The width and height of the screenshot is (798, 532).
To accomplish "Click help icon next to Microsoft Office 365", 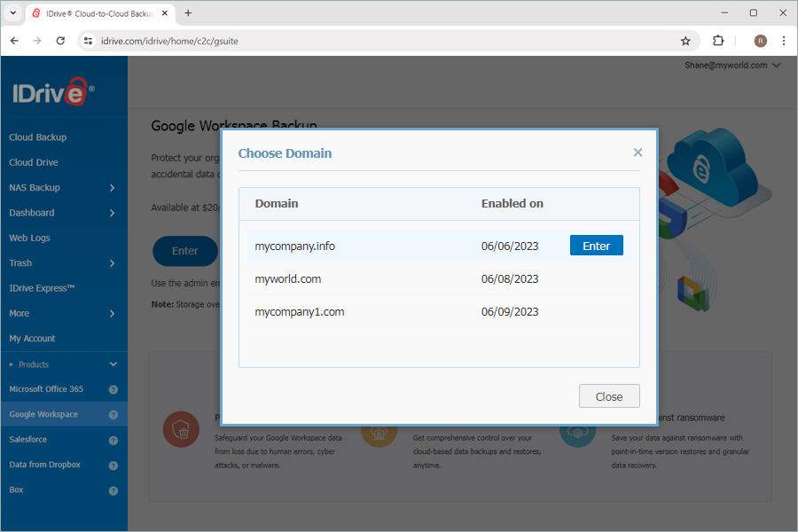I will [x=113, y=389].
